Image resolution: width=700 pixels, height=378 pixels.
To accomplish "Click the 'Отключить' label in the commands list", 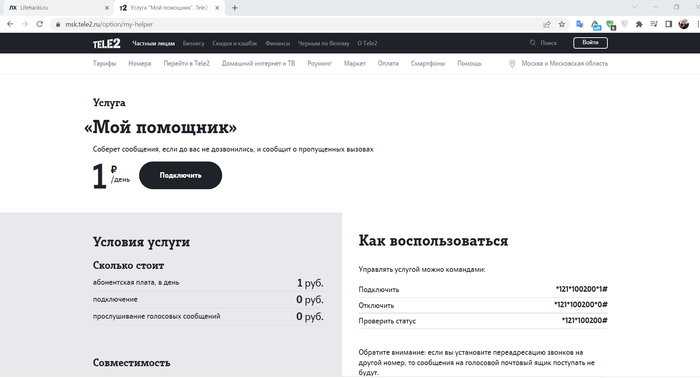I will [x=376, y=306].
